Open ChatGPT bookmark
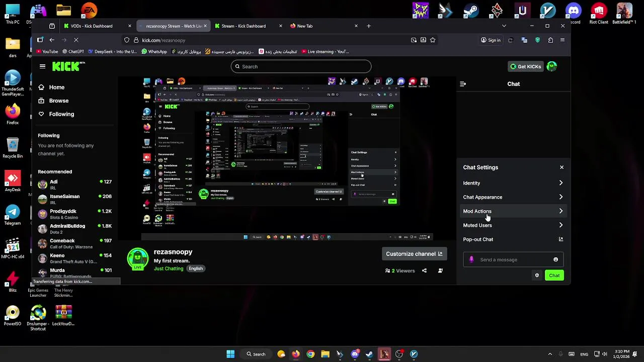 click(x=72, y=51)
